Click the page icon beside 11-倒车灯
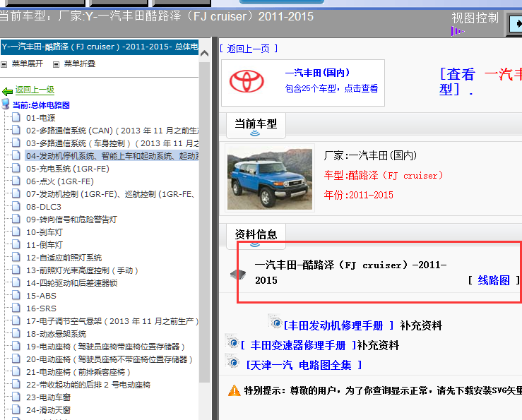 16,244
